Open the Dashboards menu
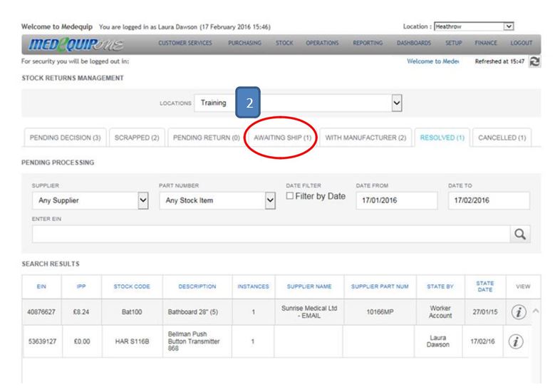This screenshot has height=392, width=560. pyautogui.click(x=414, y=43)
